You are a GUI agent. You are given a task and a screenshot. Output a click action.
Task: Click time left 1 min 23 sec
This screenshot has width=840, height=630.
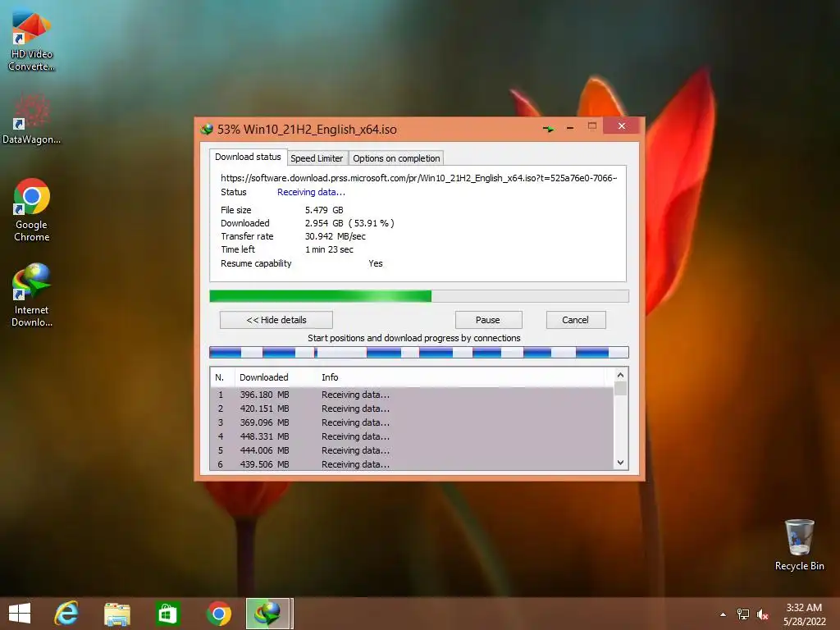click(329, 249)
